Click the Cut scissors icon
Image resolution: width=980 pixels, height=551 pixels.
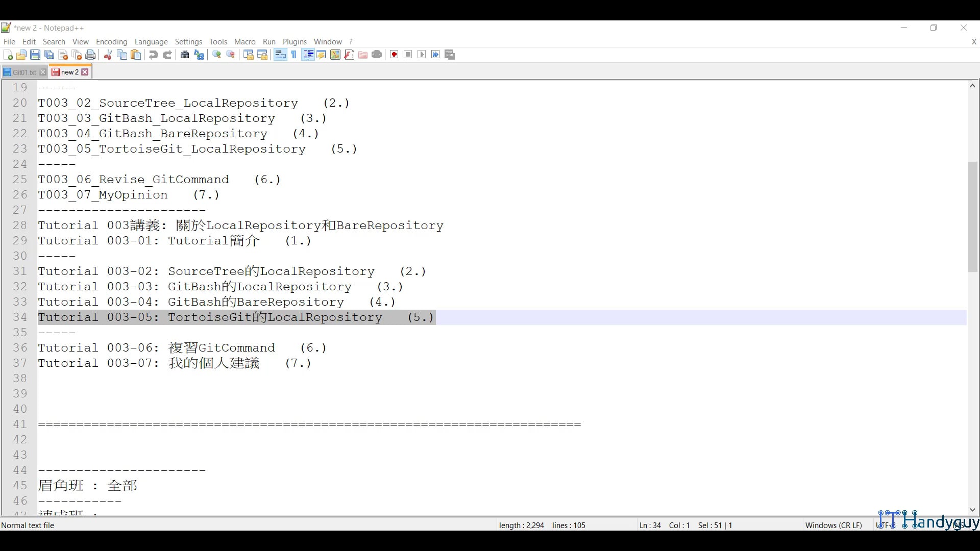[x=108, y=55]
